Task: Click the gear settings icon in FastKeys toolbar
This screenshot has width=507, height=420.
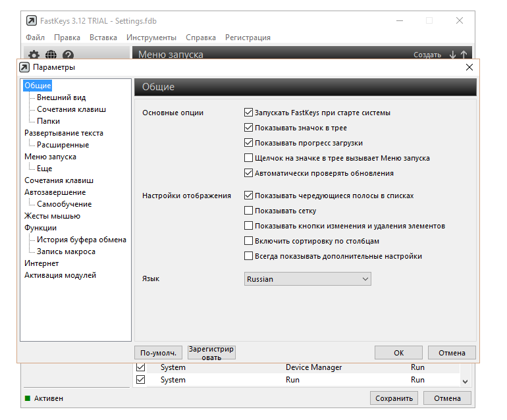Action: tap(34, 55)
